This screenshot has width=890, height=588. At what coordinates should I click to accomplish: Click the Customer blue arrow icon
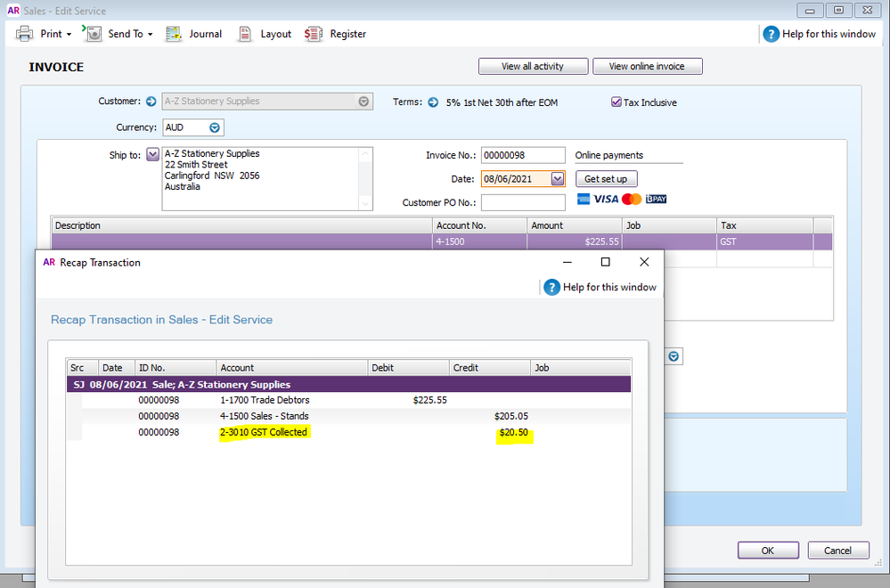(x=151, y=102)
